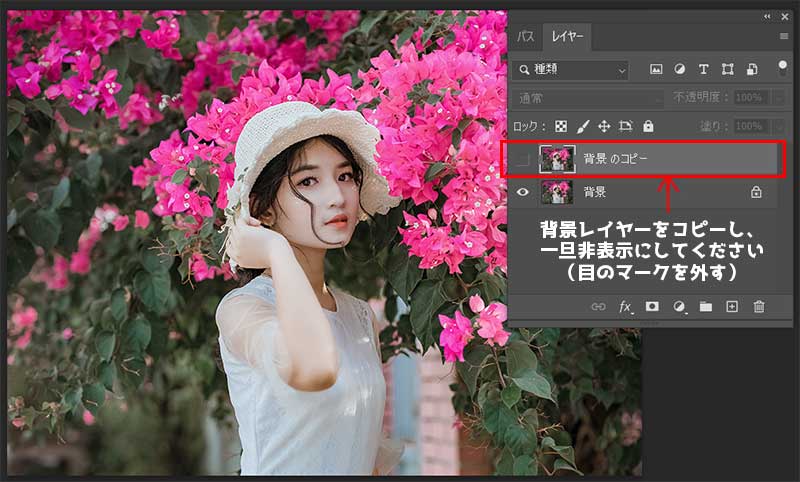Click the 背景 layer thumbnail
The image size is (800, 482).
coord(557,192)
